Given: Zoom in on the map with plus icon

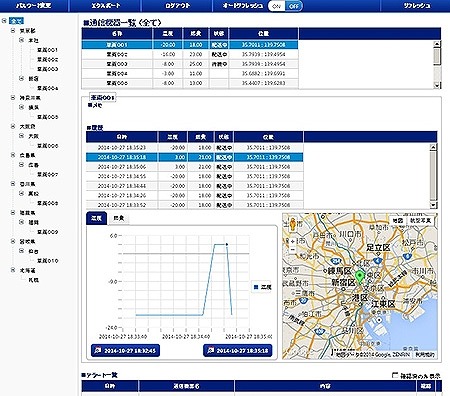Looking at the screenshot, I should (x=292, y=241).
